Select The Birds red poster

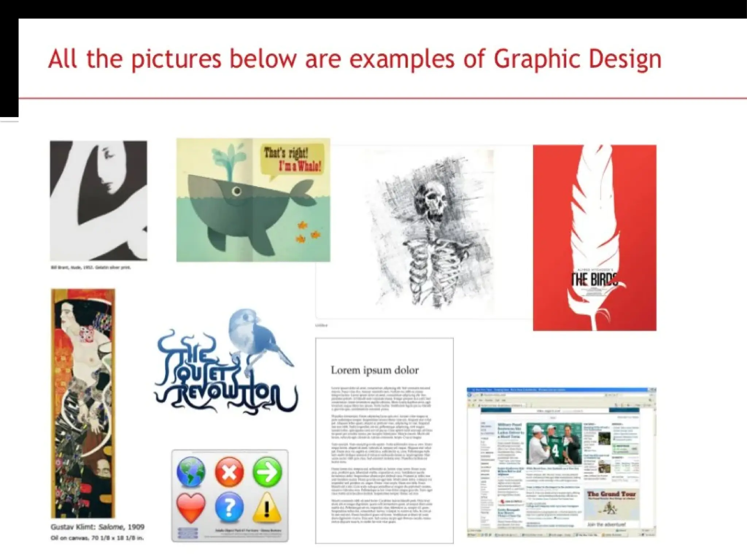coord(595,238)
